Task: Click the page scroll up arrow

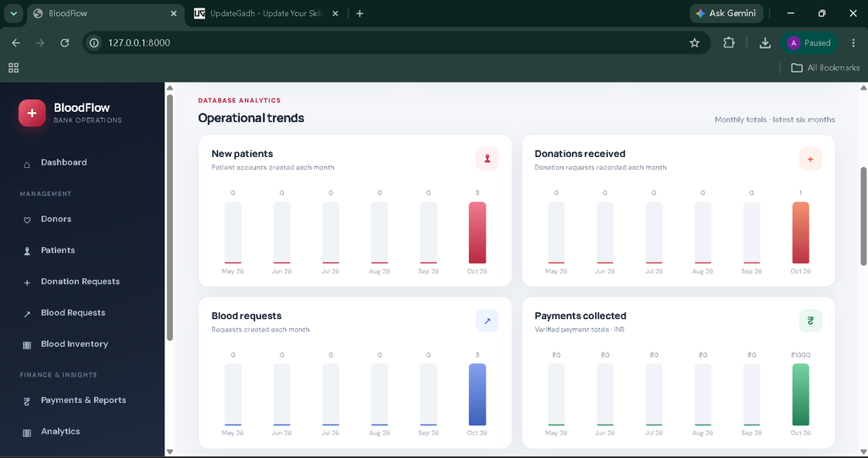Action: tap(864, 87)
